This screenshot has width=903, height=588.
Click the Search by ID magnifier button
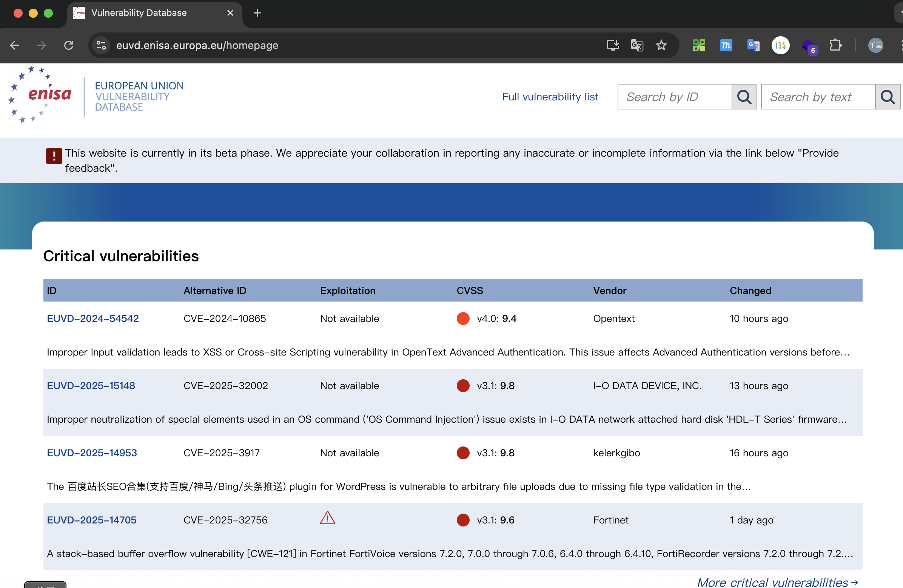pos(744,97)
